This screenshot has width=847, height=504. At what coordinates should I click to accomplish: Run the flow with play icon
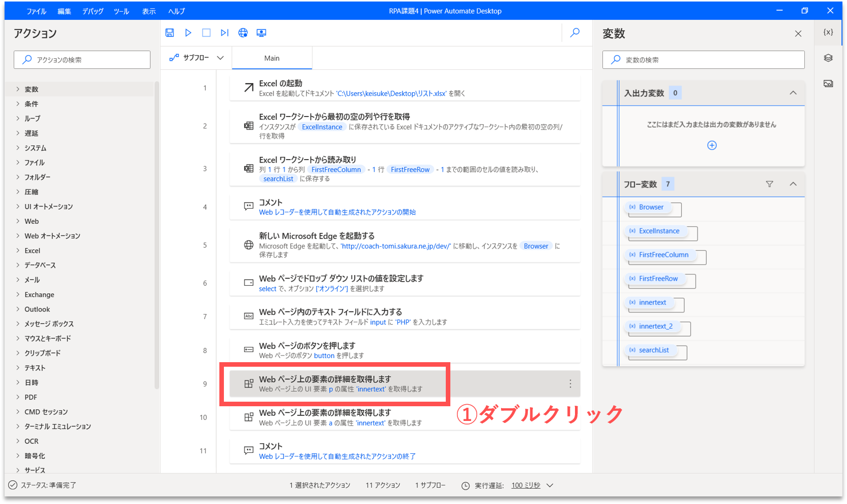click(x=188, y=32)
